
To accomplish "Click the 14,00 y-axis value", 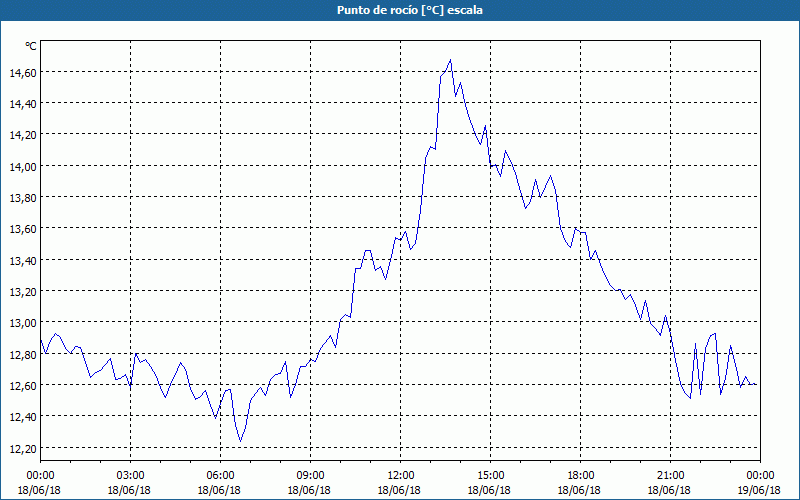I will tap(23, 167).
